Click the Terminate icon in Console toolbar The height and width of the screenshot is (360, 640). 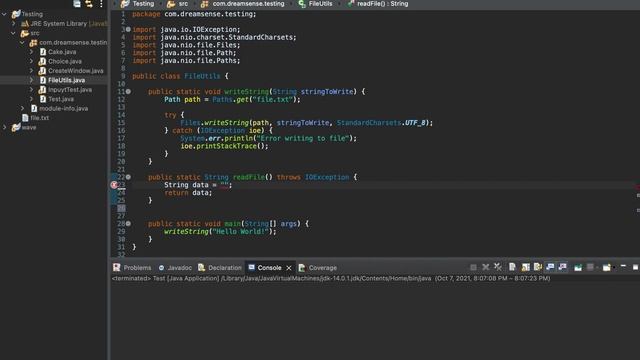click(473, 267)
